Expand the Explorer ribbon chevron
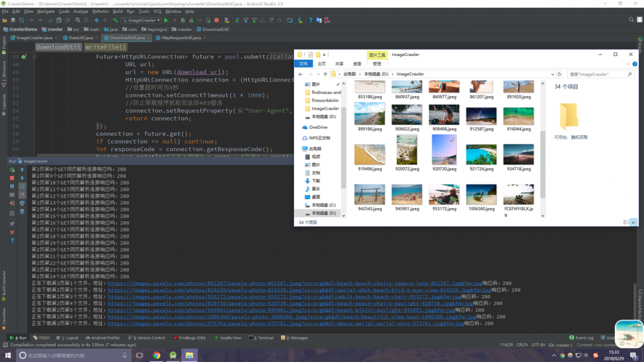The image size is (644, 362). click(627, 64)
